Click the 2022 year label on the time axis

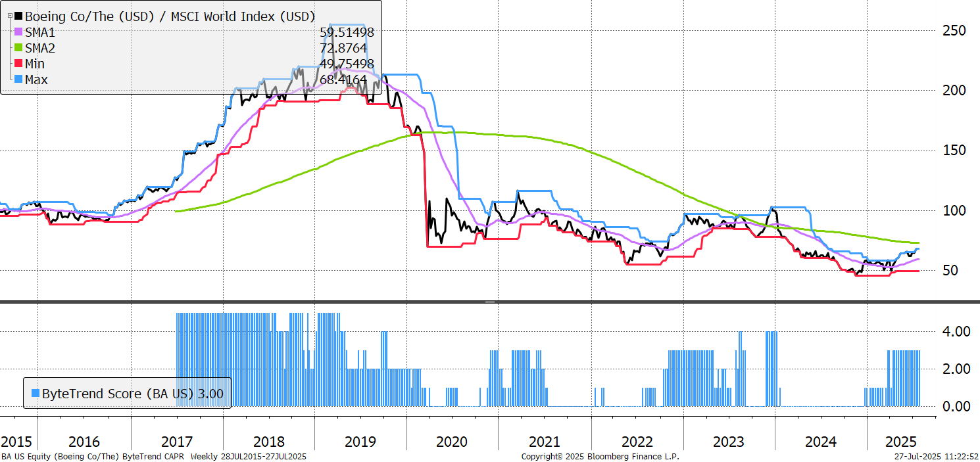coord(637,442)
